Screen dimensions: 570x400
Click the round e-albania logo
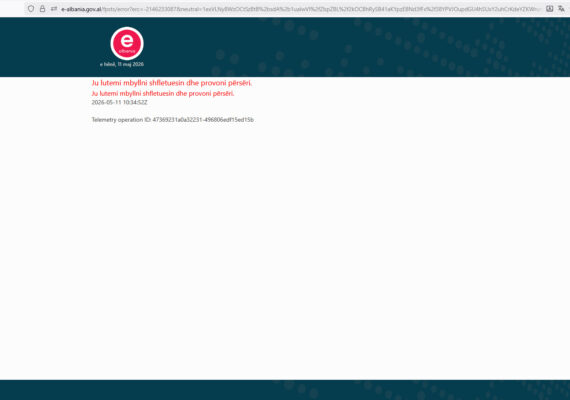click(x=127, y=43)
